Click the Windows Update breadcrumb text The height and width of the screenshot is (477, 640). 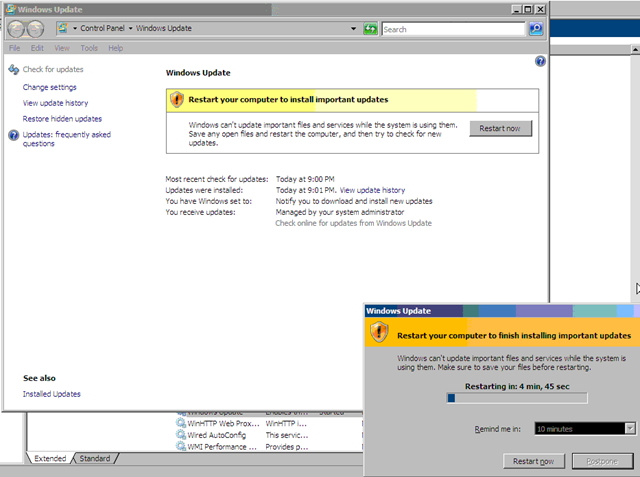point(164,28)
